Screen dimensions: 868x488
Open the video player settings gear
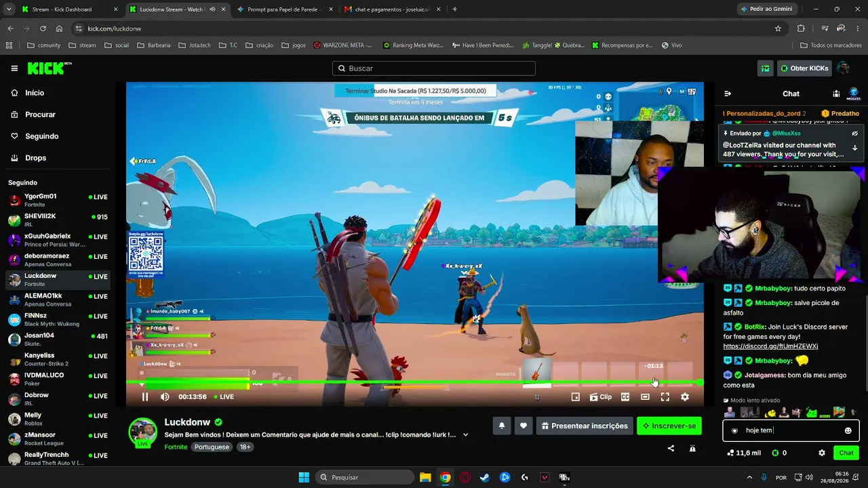click(x=685, y=397)
